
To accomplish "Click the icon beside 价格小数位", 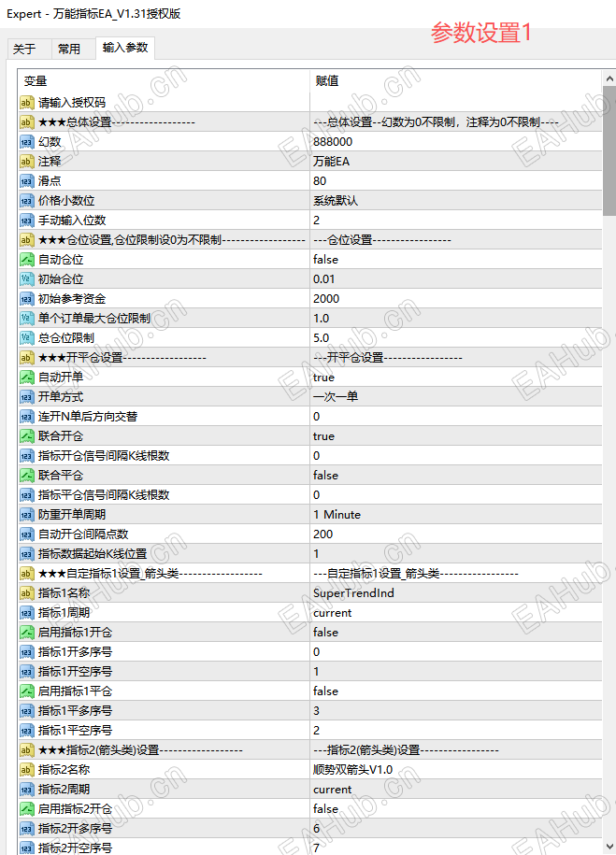I will pos(27,201).
